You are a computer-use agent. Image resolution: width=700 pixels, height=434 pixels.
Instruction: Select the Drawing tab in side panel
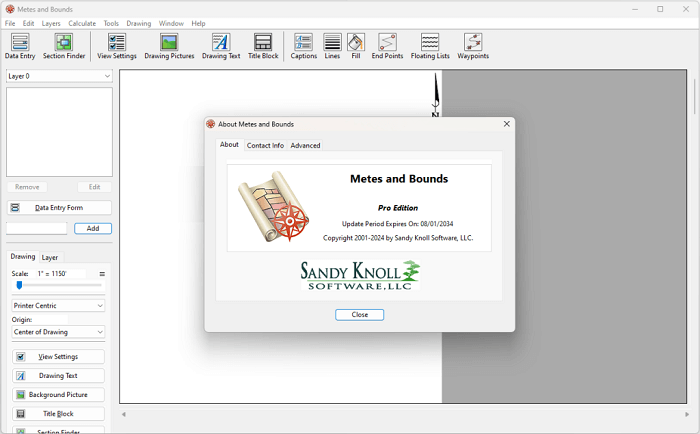pyautogui.click(x=23, y=256)
